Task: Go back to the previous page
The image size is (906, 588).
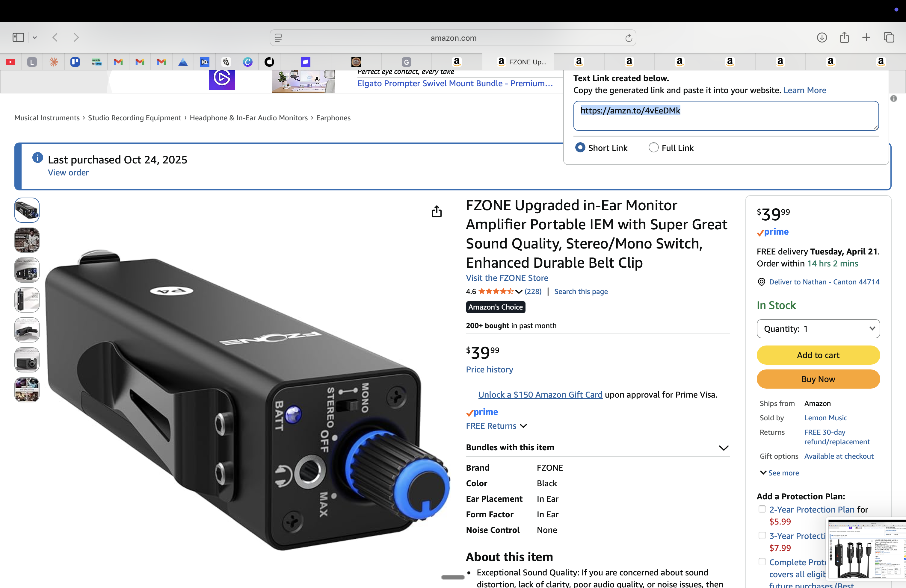Action: 55,37
